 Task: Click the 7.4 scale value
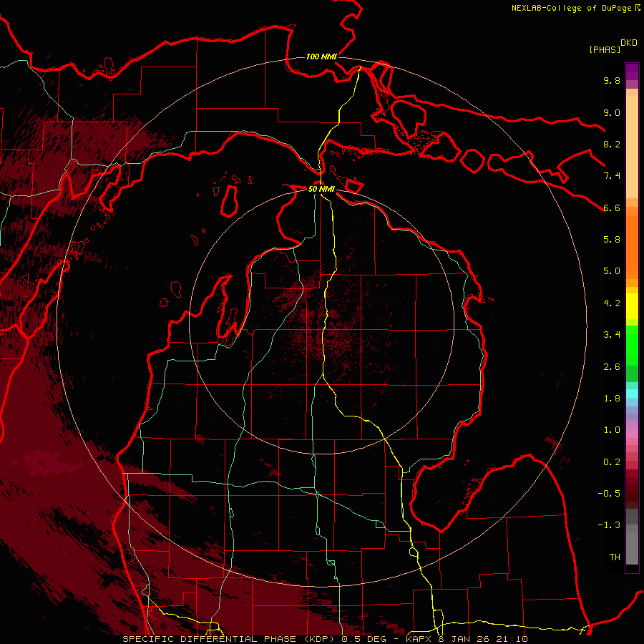coord(612,176)
